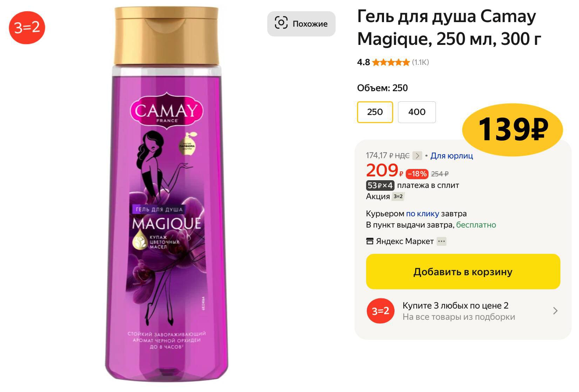Expand the НДС price details chevron
The image size is (579, 392).
click(417, 156)
